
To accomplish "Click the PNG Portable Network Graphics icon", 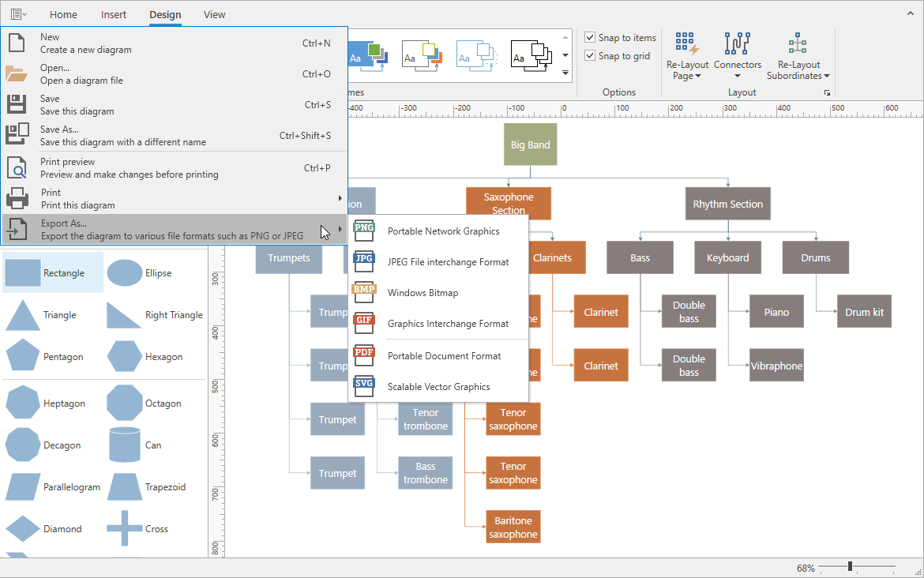I will click(x=364, y=231).
